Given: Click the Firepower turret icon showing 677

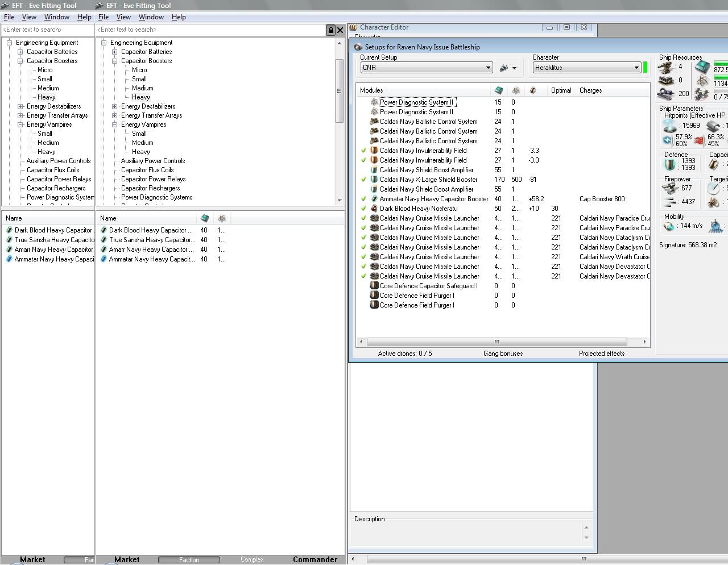Looking at the screenshot, I should pyautogui.click(x=671, y=188).
